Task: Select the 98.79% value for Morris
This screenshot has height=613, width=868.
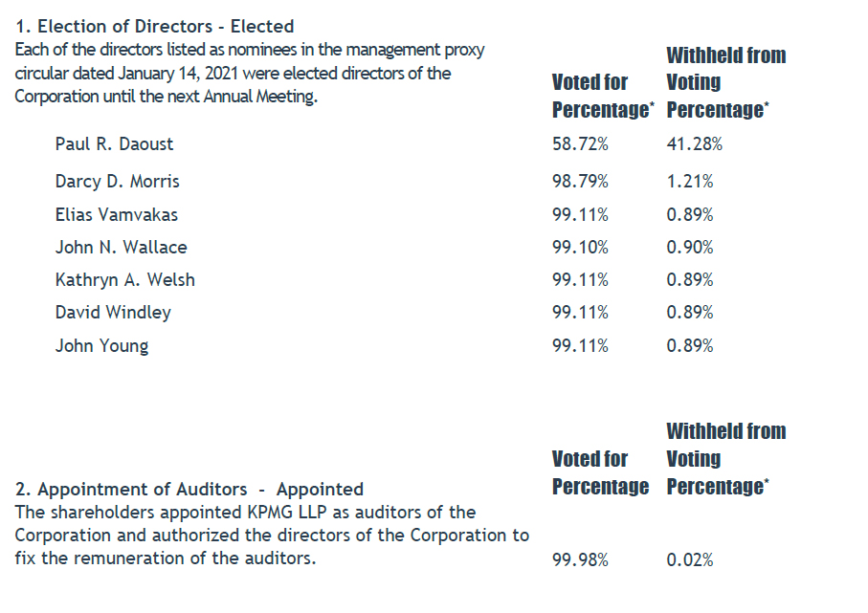Action: (x=580, y=182)
